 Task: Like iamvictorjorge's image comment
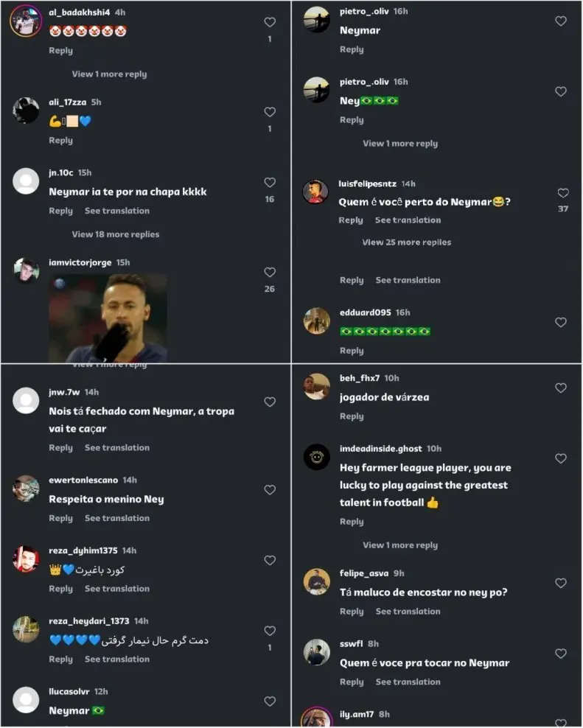pyautogui.click(x=270, y=272)
